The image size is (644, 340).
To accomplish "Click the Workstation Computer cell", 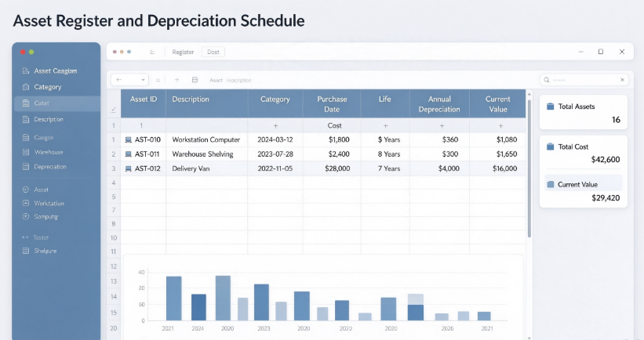I will click(x=206, y=140).
